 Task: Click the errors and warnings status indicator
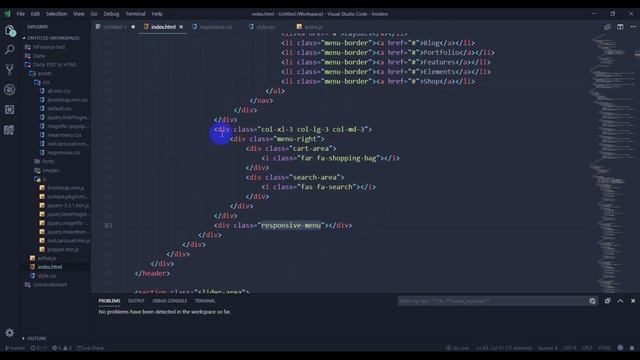[x=62, y=348]
